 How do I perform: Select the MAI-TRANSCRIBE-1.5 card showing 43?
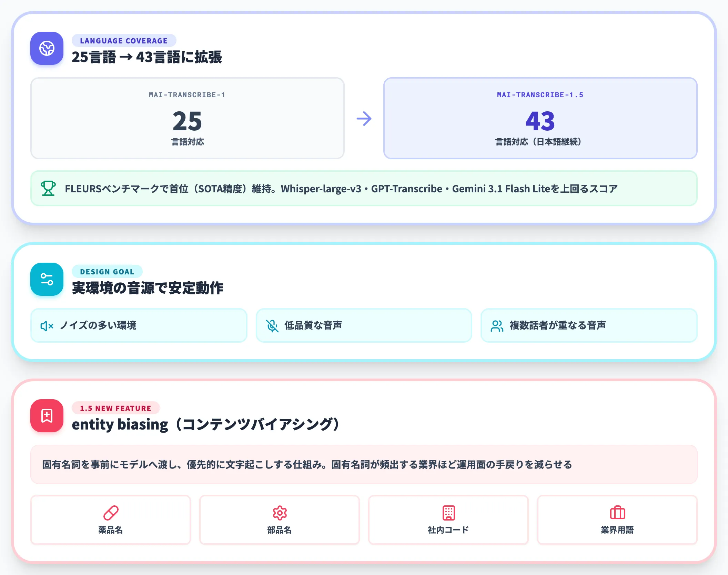click(x=540, y=118)
